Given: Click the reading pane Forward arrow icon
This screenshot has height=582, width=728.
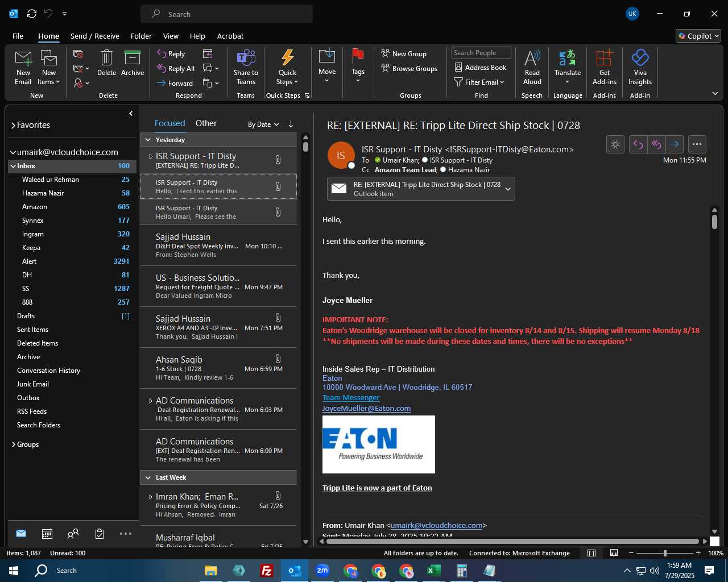Looking at the screenshot, I should coord(674,144).
